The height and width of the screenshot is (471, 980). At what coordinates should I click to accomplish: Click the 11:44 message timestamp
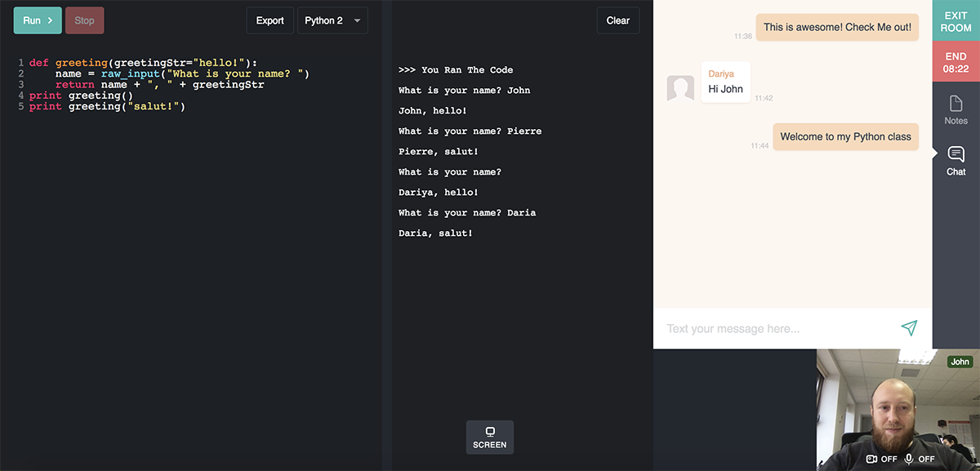759,146
